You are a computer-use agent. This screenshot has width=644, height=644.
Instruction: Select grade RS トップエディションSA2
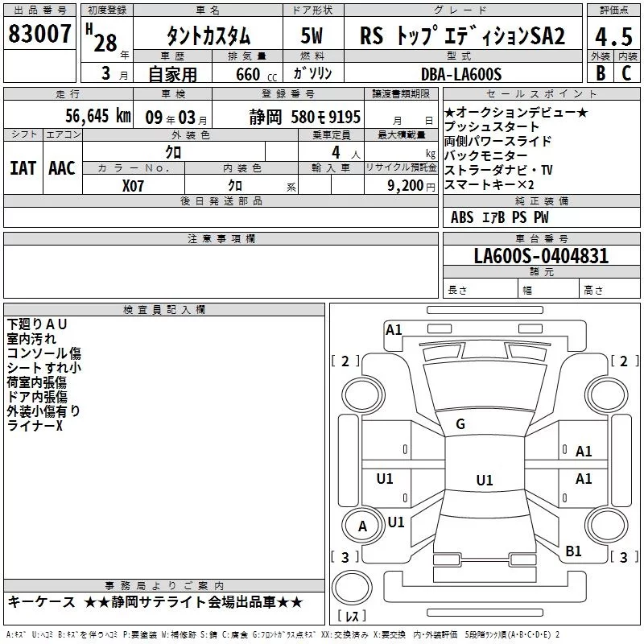pos(462,35)
